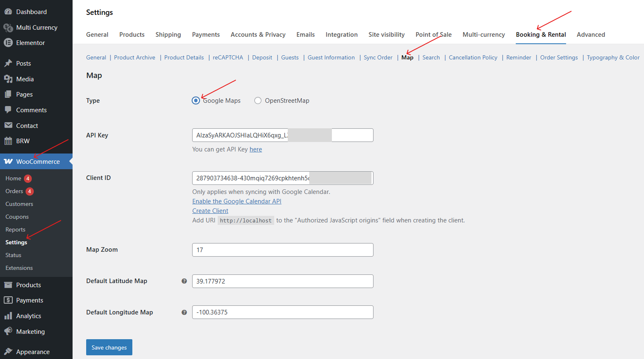644x359 pixels.
Task: Click the Comments bubble icon
Action: (x=8, y=110)
